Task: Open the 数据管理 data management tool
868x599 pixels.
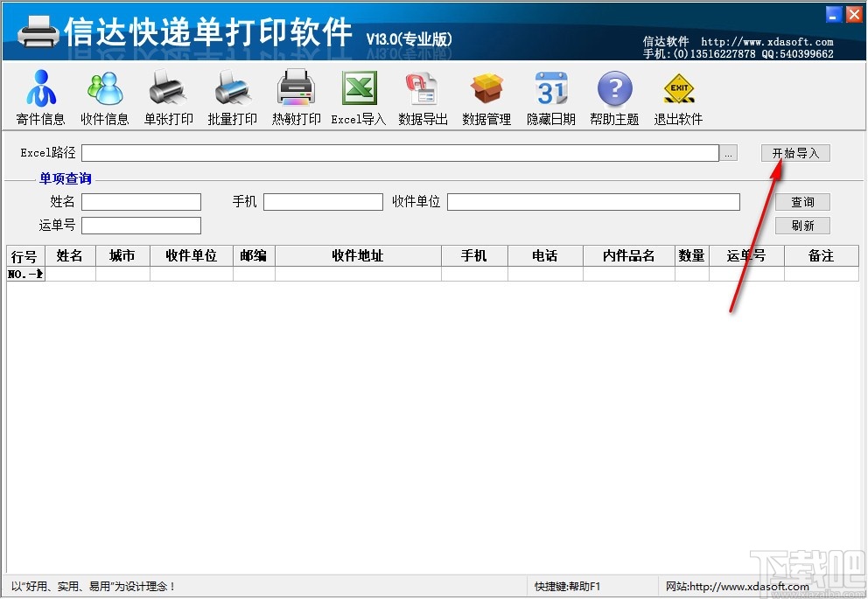Action: coord(486,96)
